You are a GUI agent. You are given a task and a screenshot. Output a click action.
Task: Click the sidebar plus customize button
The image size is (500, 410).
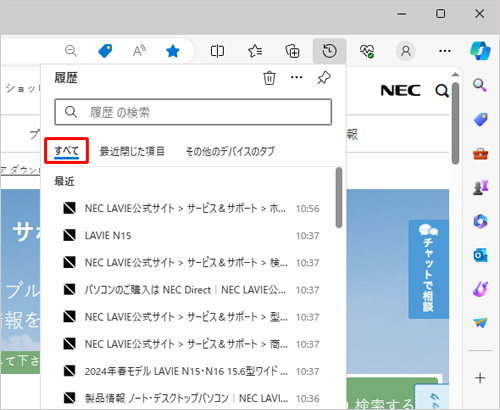pyautogui.click(x=480, y=378)
